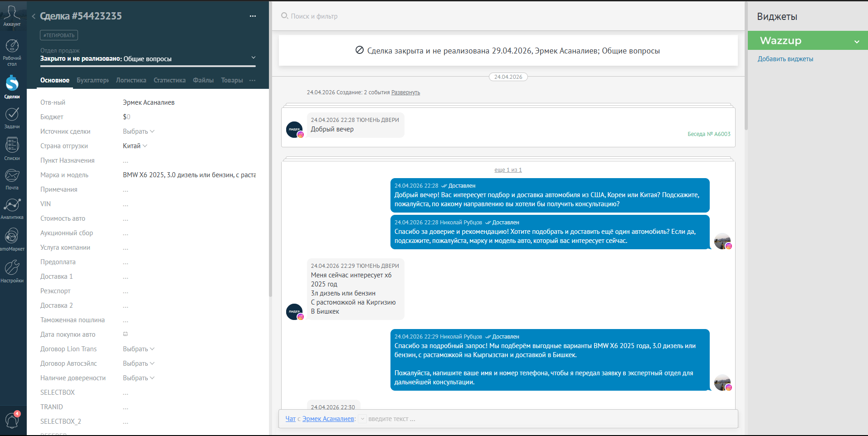Open Наличие доверености Выбрать dropdown
Screen dimensions: 868x436
coord(139,378)
